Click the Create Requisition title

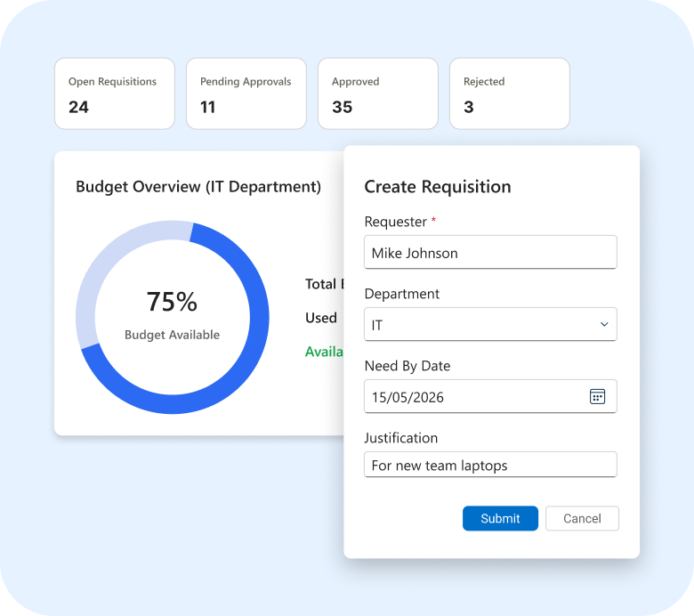[437, 186]
